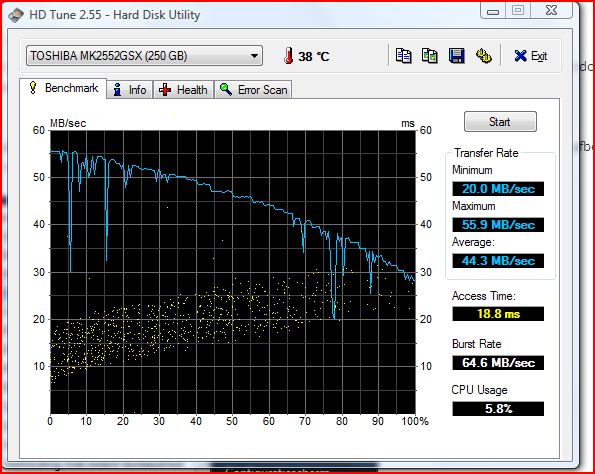Click the floppy disk save icon
The width and height of the screenshot is (595, 474).
point(456,56)
